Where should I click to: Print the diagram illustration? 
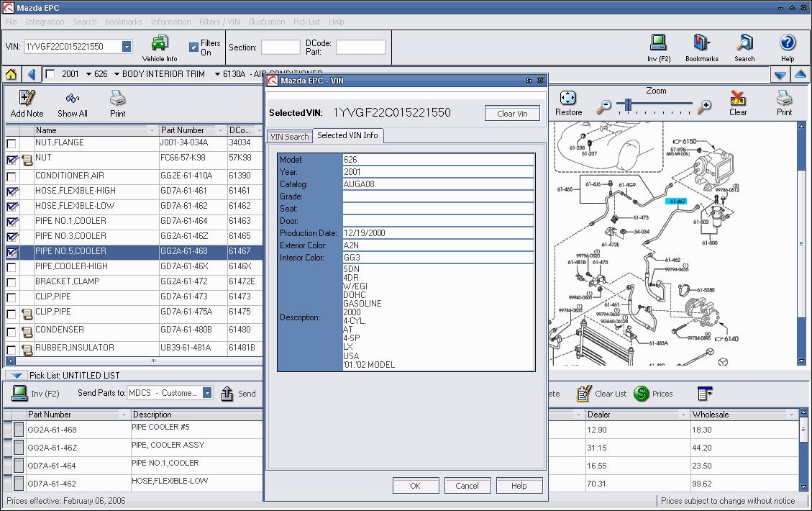point(784,97)
